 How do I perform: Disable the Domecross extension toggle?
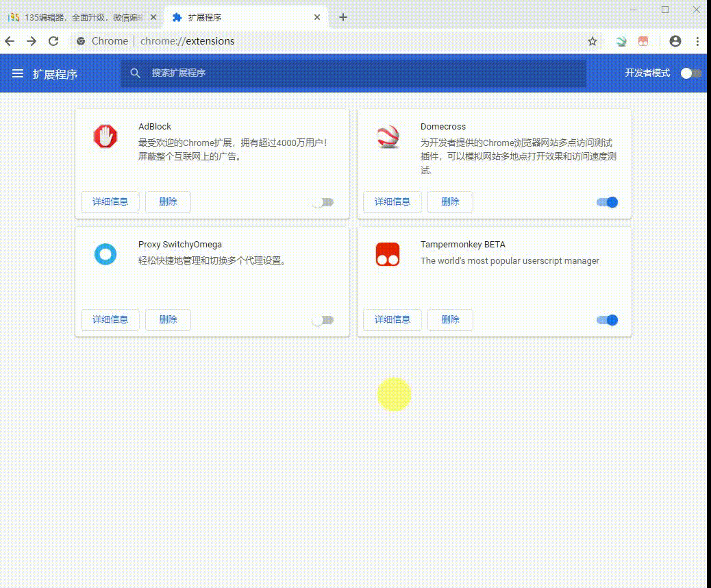pos(607,202)
